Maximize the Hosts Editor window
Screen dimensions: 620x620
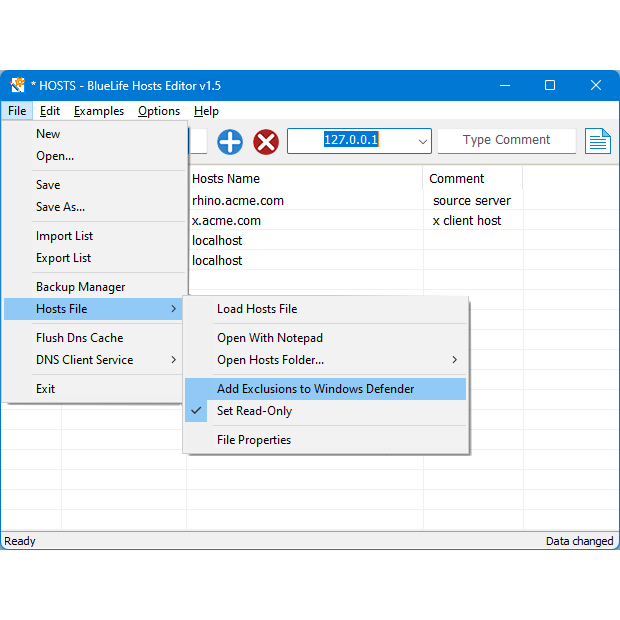click(550, 85)
